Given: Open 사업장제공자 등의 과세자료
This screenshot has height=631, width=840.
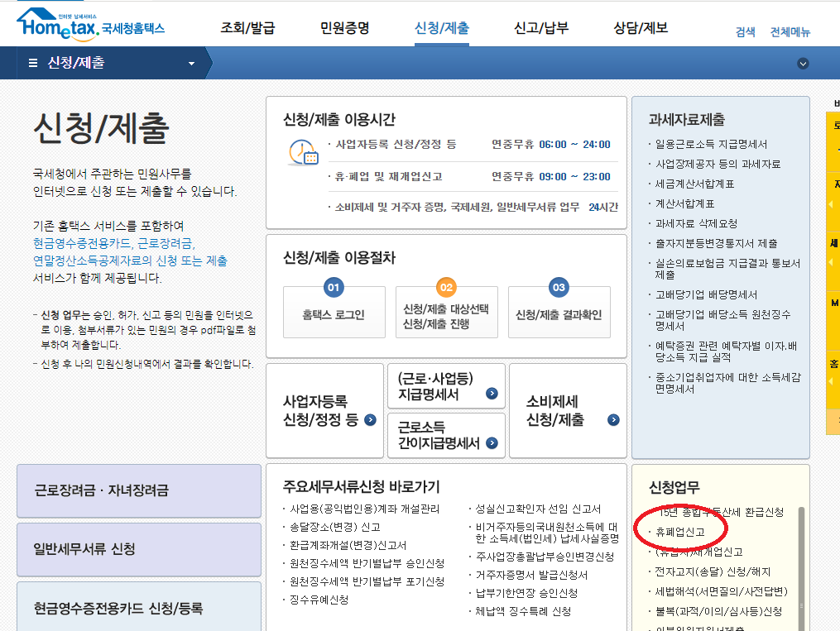Looking at the screenshot, I should click(718, 165).
